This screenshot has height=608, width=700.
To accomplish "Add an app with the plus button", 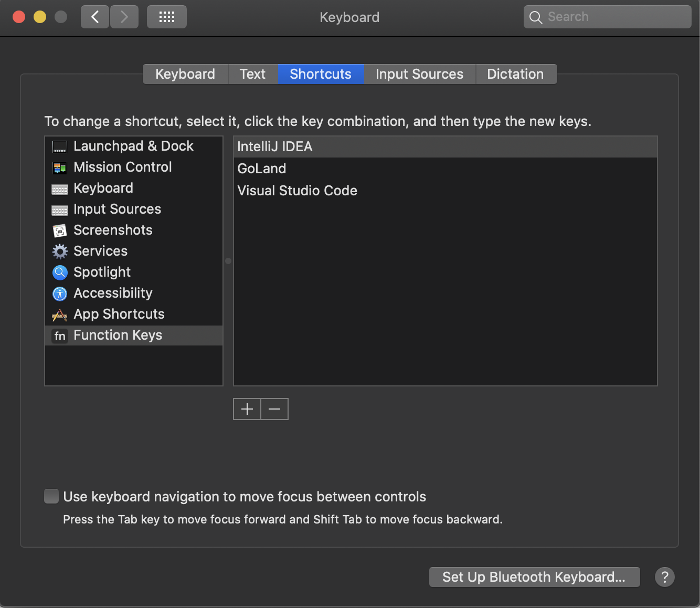I will tap(247, 409).
